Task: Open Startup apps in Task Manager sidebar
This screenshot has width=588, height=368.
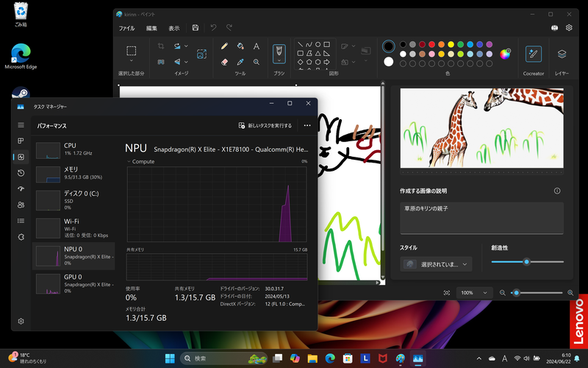Action: (21, 189)
